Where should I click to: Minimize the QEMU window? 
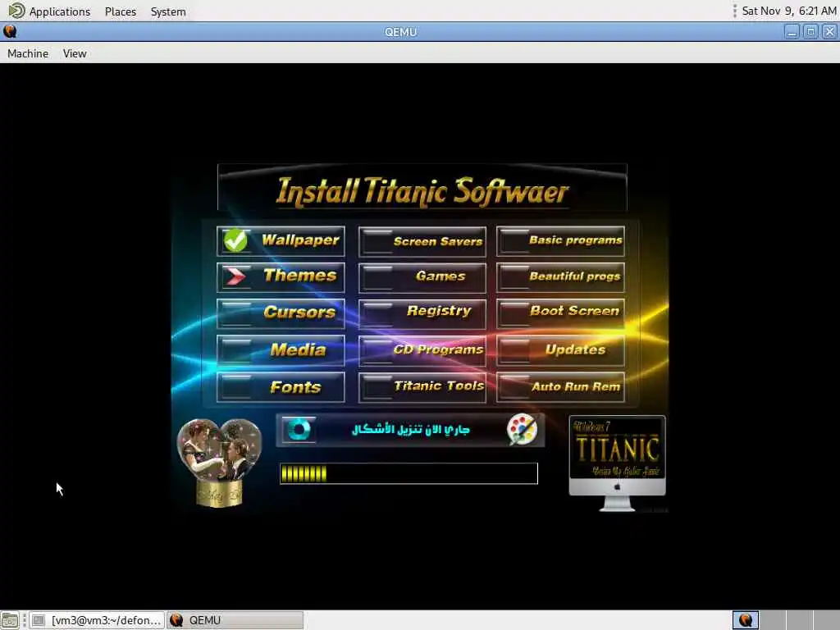792,32
